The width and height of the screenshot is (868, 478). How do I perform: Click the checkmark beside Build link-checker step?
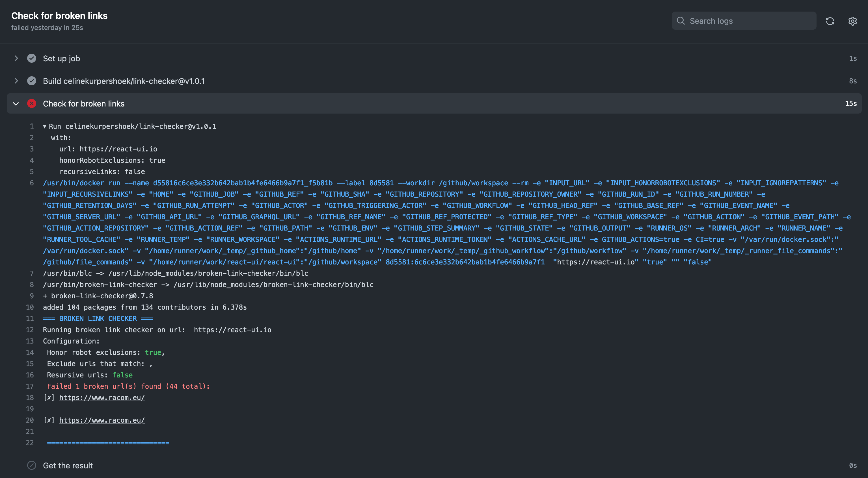(31, 81)
